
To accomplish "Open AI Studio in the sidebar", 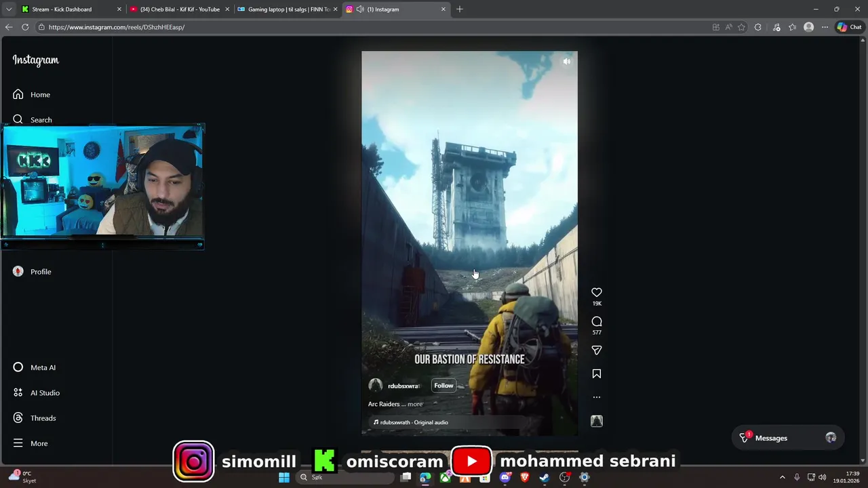I will 37,393.
